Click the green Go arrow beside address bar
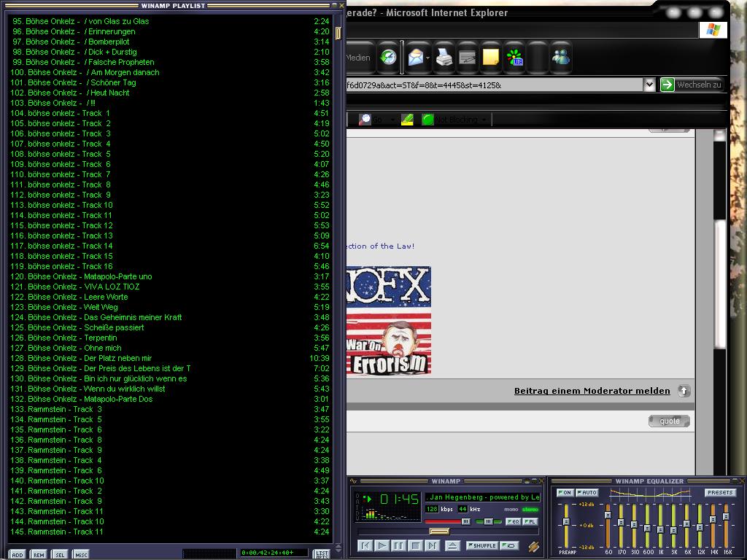This screenshot has width=747, height=560. coord(667,85)
